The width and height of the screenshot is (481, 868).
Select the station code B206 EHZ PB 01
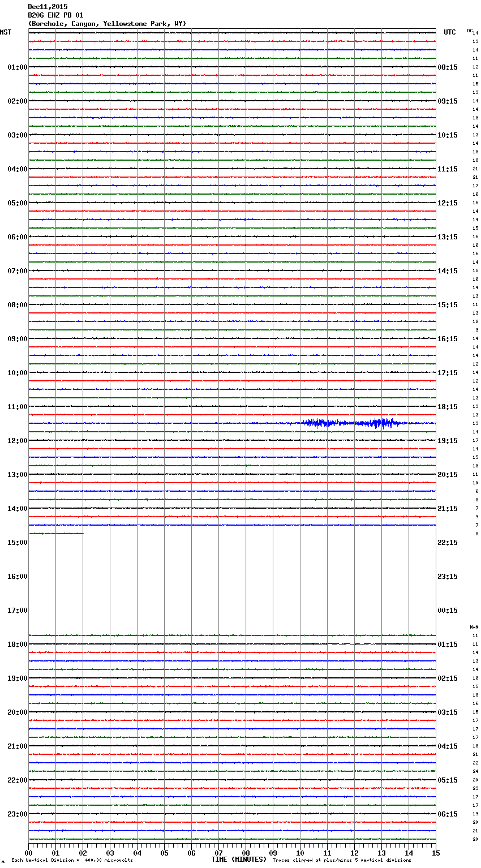tap(55, 15)
